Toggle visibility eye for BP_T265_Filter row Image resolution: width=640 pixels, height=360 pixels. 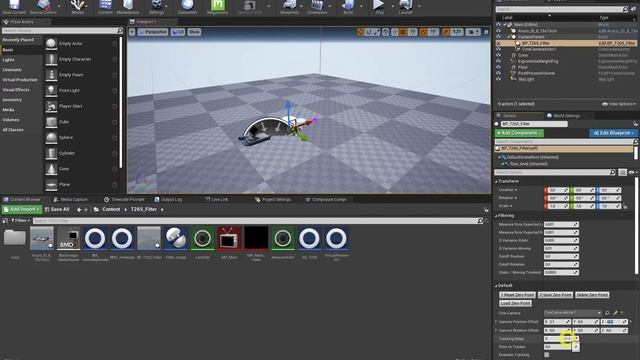(498, 43)
